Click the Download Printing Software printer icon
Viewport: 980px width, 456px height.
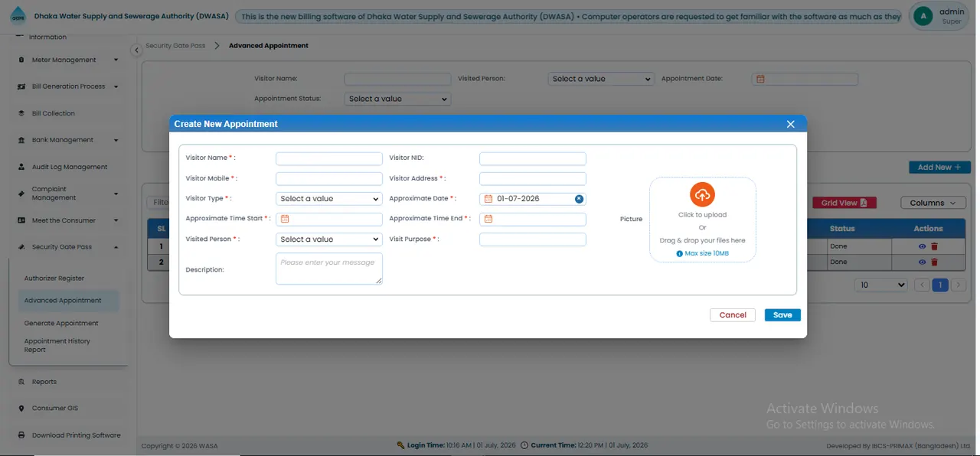[x=22, y=435]
